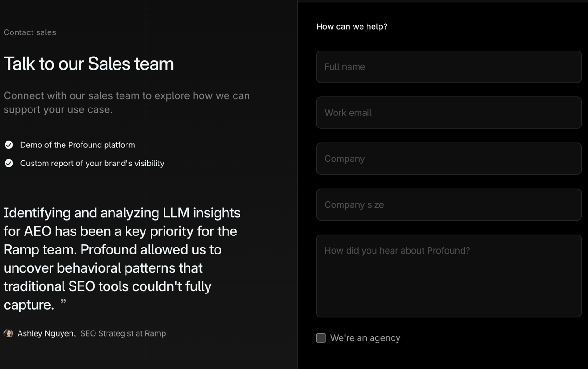
Task: Click into the Work email field
Action: [449, 113]
